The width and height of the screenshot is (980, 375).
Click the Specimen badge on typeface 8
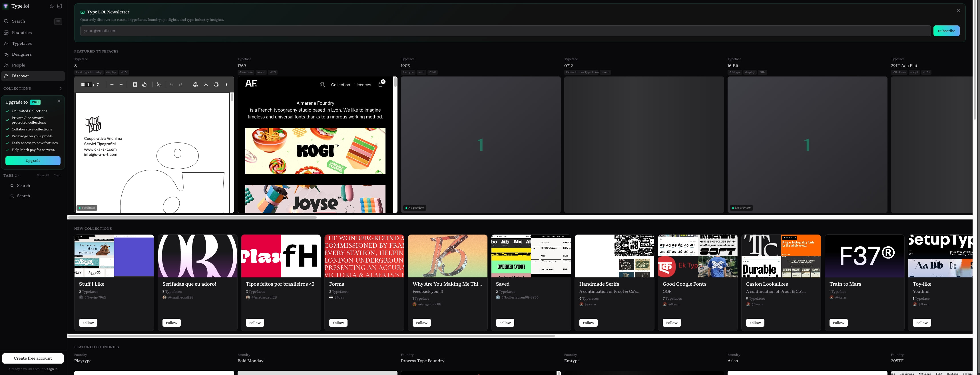(x=87, y=208)
